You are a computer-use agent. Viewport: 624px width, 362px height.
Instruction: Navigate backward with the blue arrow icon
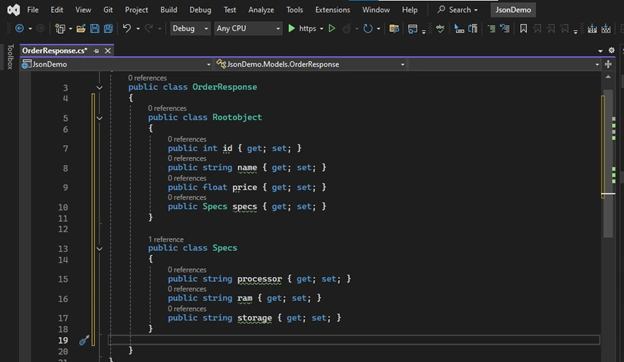click(x=19, y=28)
